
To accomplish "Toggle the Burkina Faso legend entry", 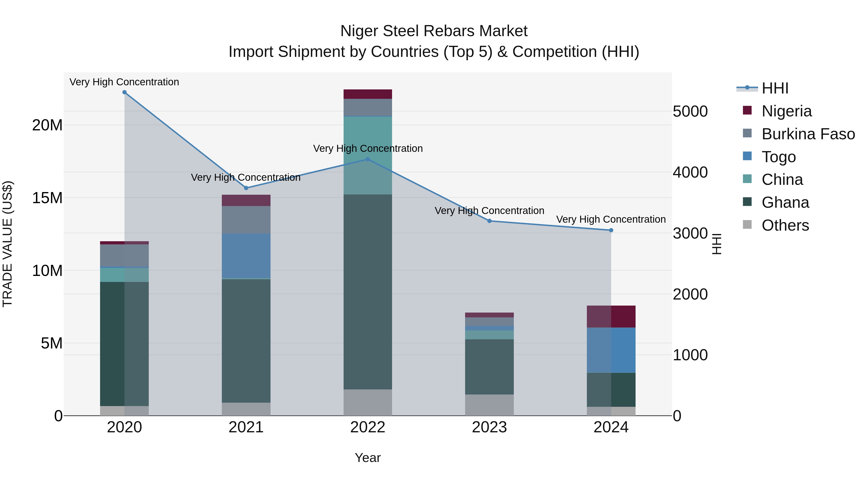I will click(x=799, y=134).
